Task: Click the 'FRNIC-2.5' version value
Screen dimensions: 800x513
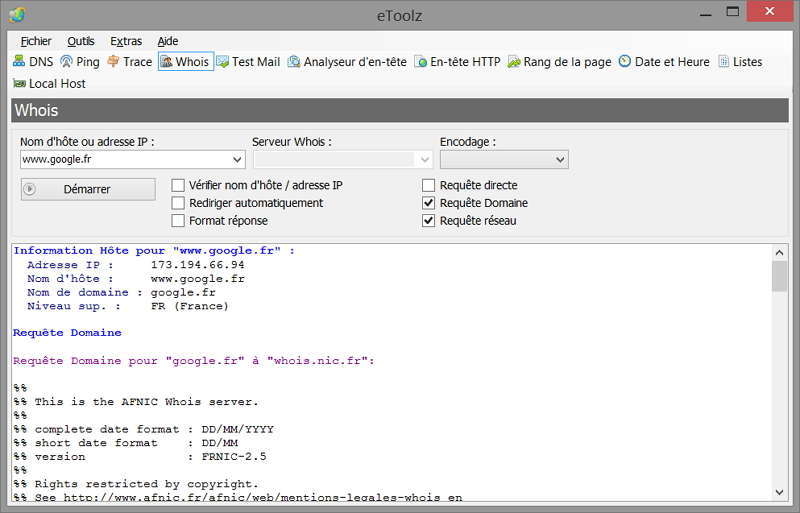Action: coord(234,456)
